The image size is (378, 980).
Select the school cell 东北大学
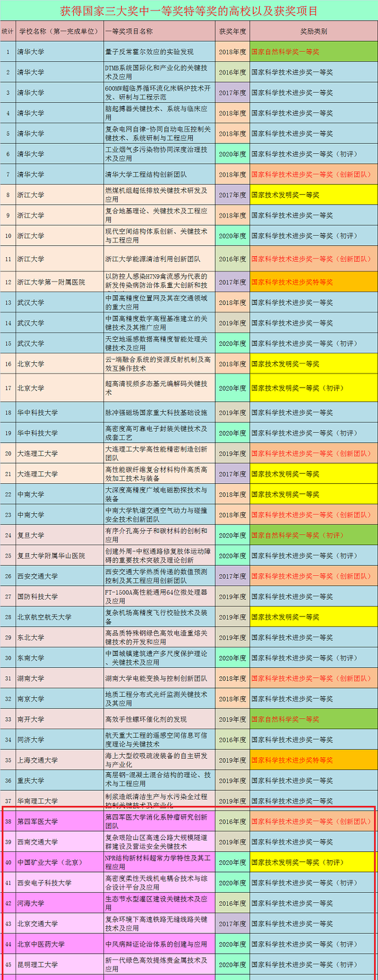(x=59, y=638)
